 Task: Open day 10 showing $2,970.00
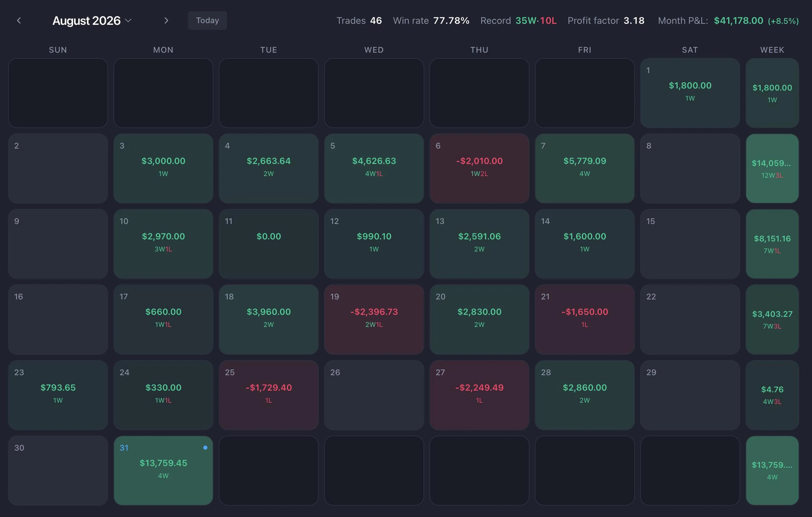[x=163, y=244]
